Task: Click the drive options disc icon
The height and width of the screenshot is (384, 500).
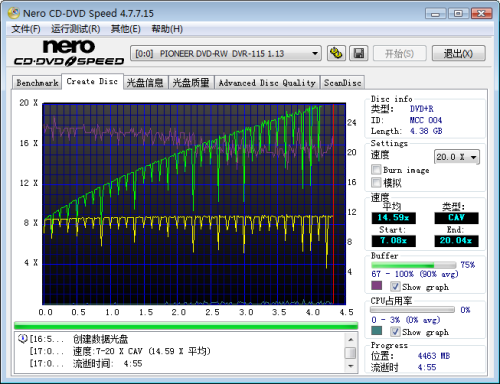Action: [x=336, y=53]
